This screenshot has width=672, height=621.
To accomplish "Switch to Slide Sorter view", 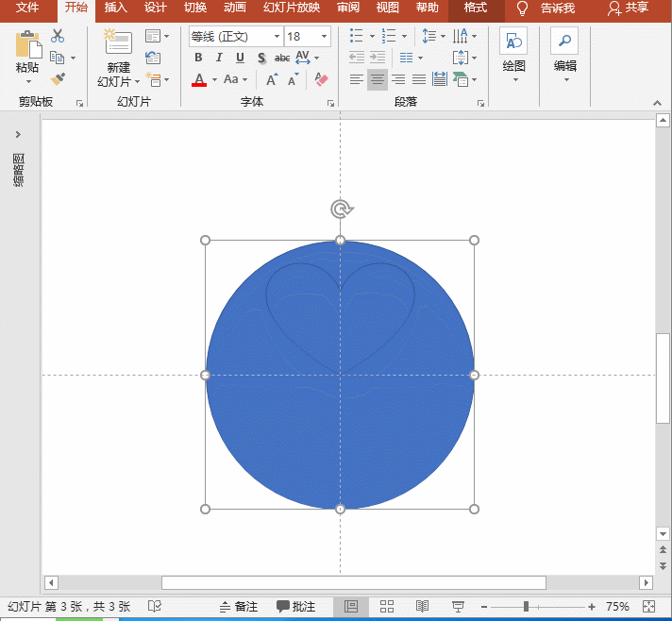I will 387,607.
